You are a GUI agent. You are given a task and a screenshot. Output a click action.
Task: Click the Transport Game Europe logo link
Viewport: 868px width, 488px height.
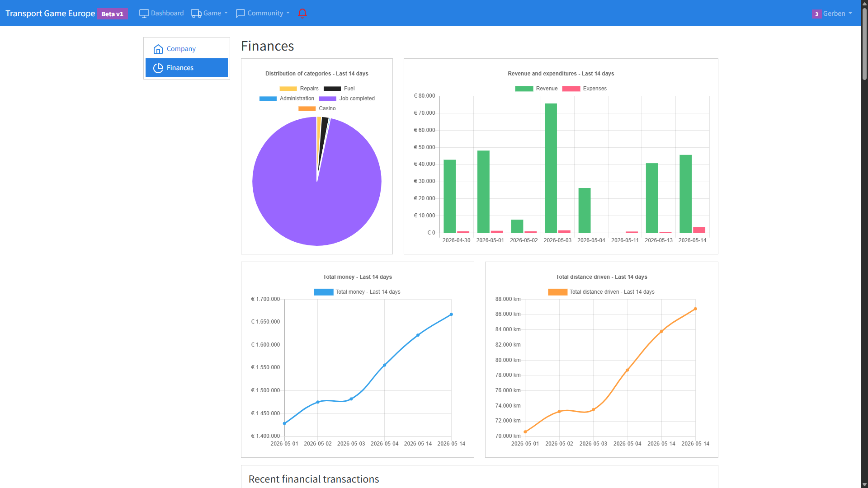[x=50, y=13]
